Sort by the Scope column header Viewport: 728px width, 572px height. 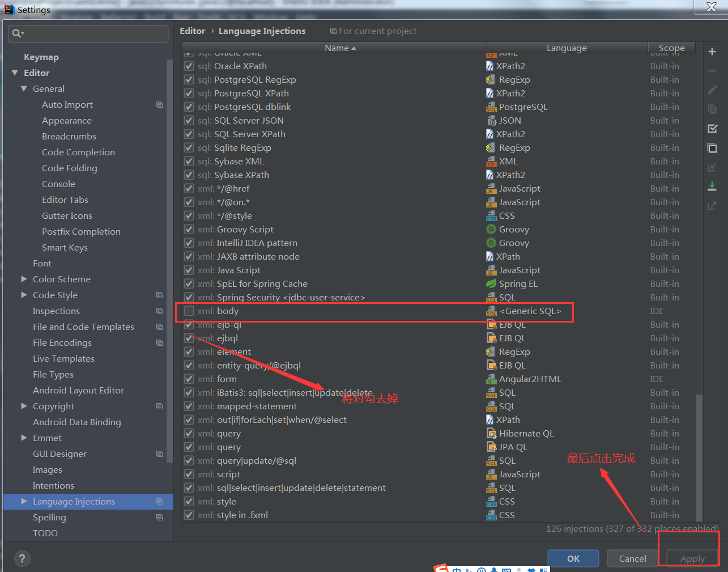672,48
